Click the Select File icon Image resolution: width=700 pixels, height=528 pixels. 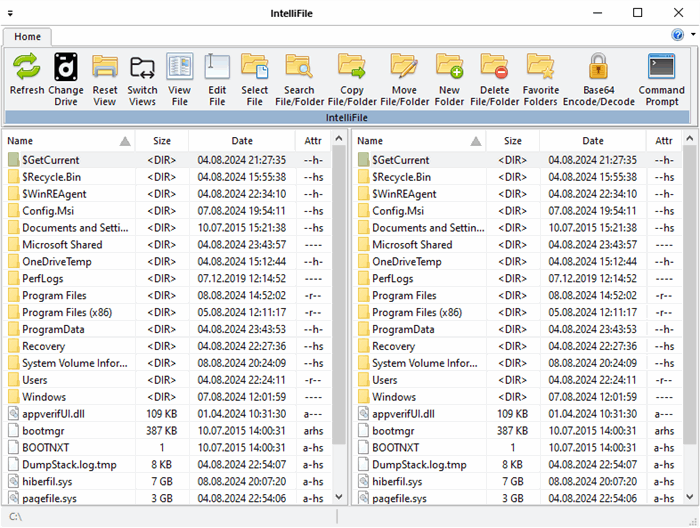tap(254, 67)
